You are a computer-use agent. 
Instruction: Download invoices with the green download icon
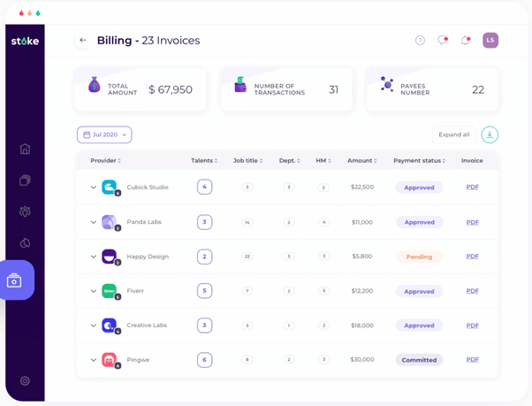pyautogui.click(x=490, y=134)
